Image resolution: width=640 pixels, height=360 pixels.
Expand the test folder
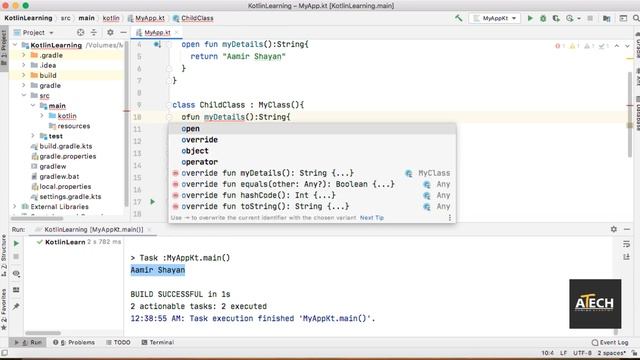(33, 136)
